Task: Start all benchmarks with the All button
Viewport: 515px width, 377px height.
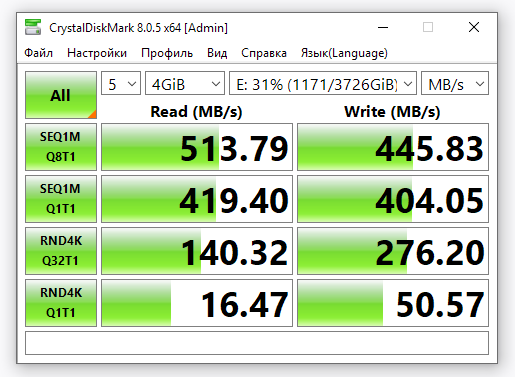Action: 61,95
